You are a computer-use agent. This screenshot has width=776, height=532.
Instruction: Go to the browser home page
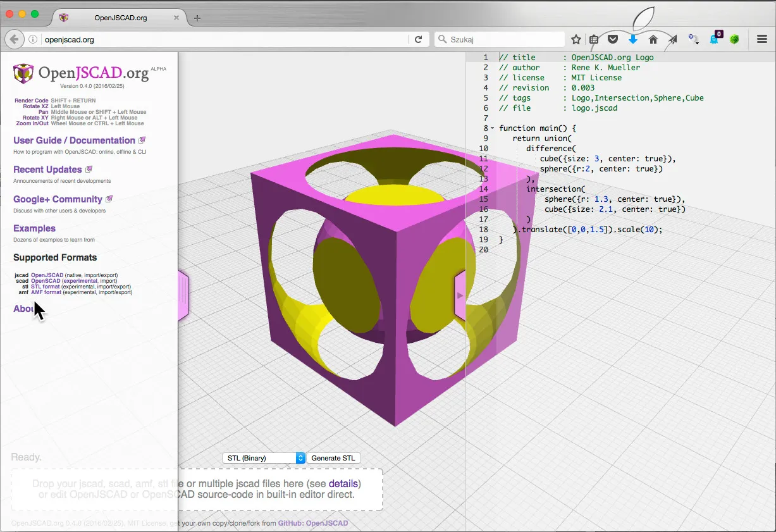click(x=653, y=39)
